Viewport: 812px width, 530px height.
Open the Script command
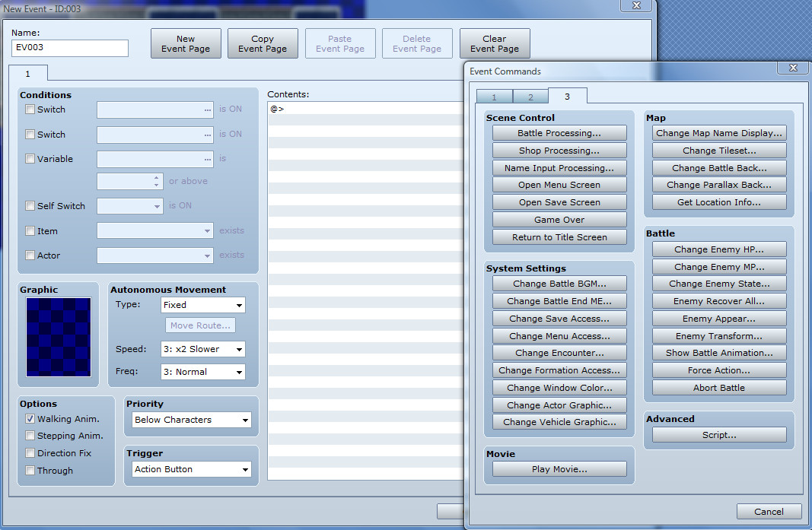click(x=719, y=435)
